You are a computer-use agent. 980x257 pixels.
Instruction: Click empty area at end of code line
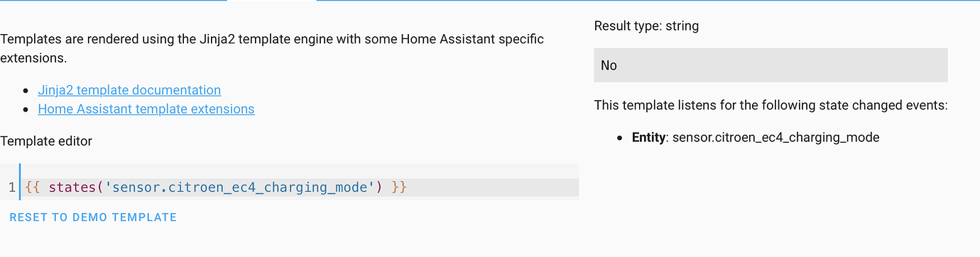[493, 187]
